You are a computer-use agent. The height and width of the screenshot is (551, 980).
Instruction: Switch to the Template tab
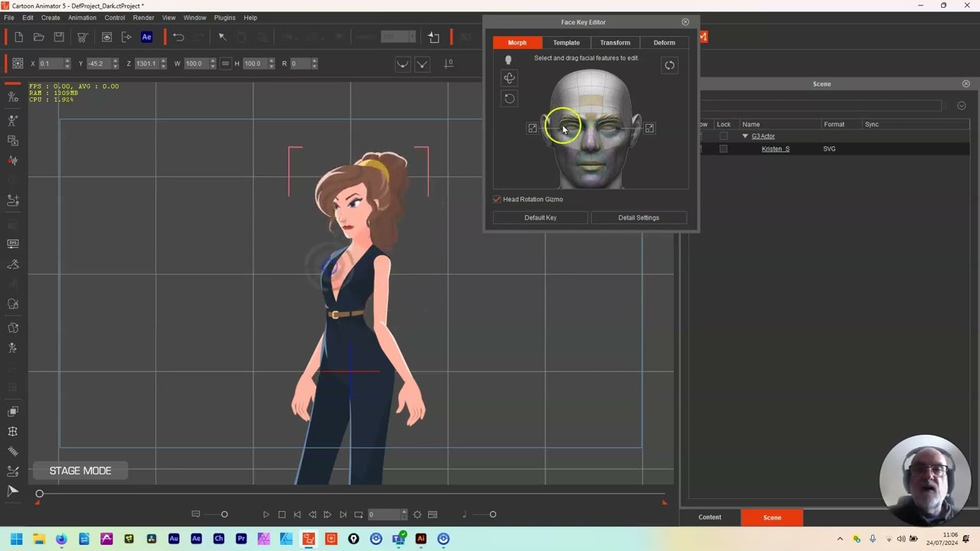(567, 43)
